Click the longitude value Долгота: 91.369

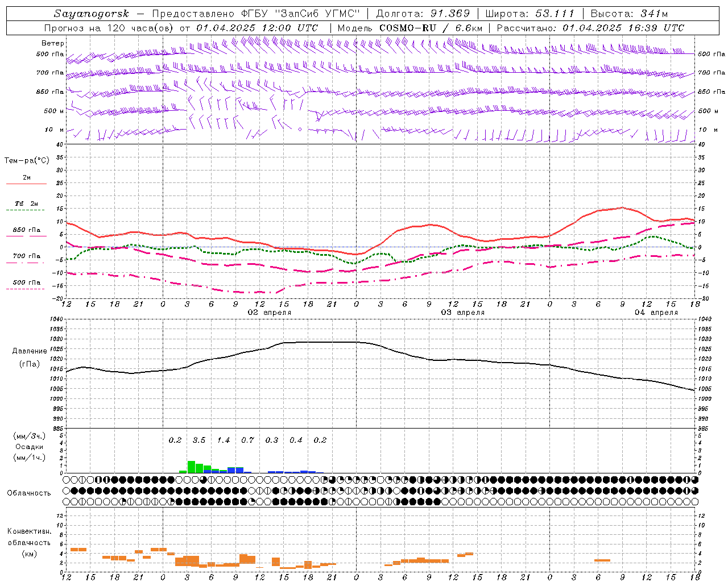pos(423,14)
